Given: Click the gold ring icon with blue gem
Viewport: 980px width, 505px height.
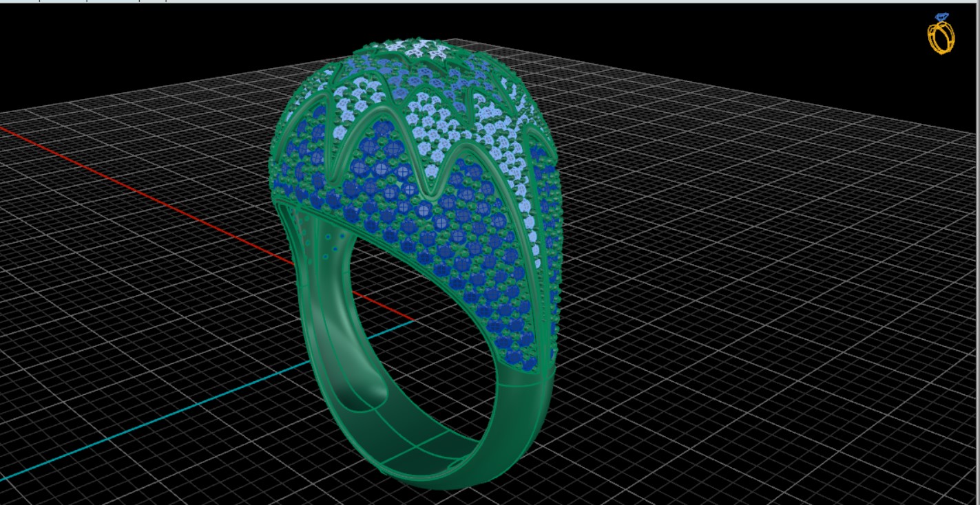Looking at the screenshot, I should click(x=941, y=34).
